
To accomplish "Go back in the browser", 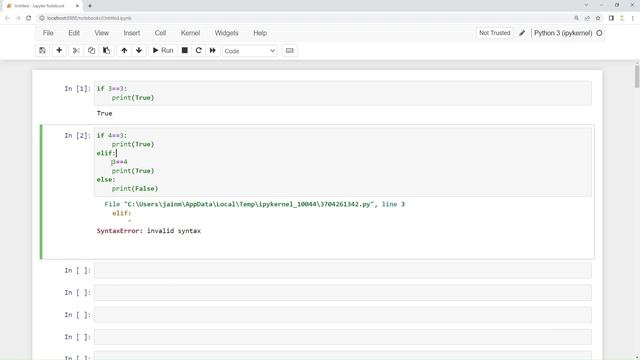I will click(x=7, y=18).
